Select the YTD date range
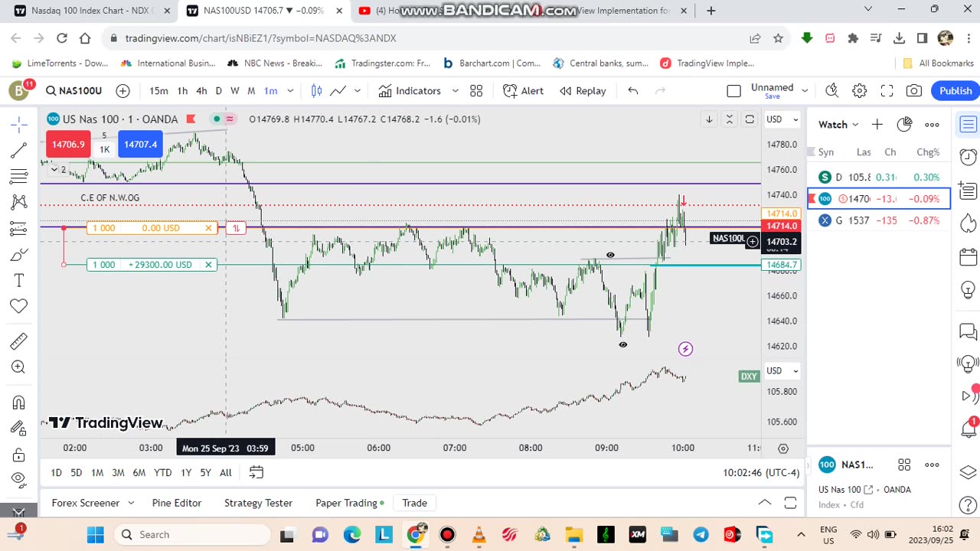Viewport: 980px width, 551px height. coord(162,472)
